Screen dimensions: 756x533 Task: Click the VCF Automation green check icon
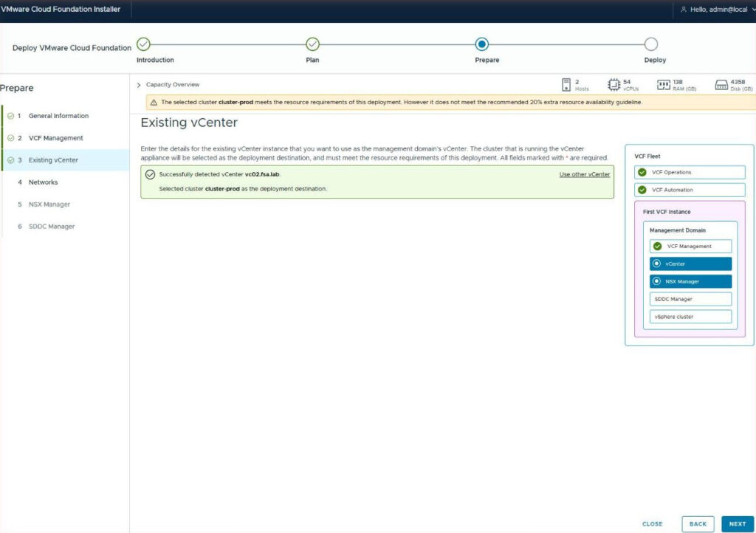(642, 190)
